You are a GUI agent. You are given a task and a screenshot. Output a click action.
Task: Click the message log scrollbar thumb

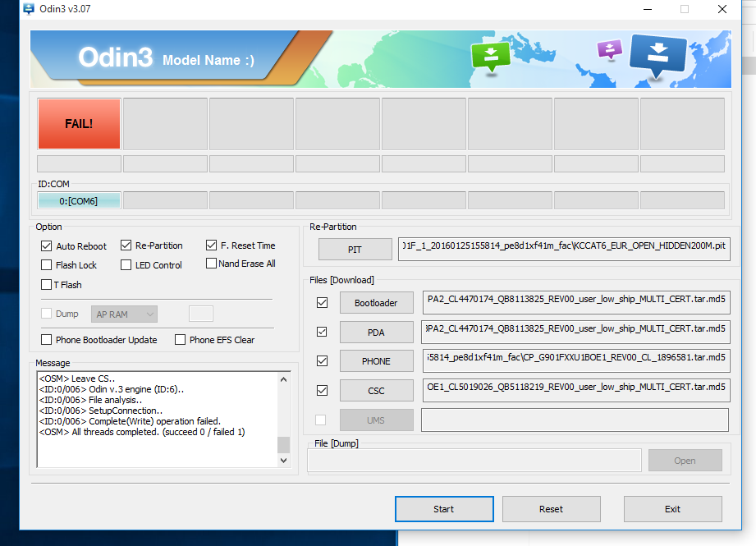pos(283,445)
